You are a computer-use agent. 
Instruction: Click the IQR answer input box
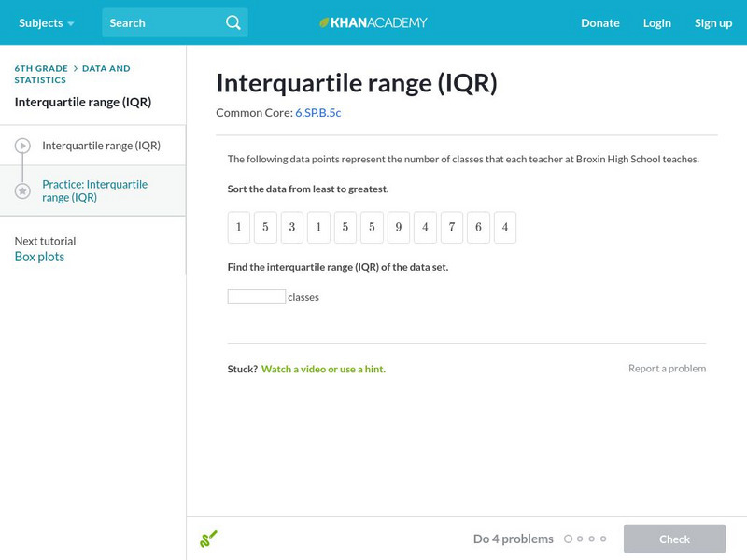[257, 297]
